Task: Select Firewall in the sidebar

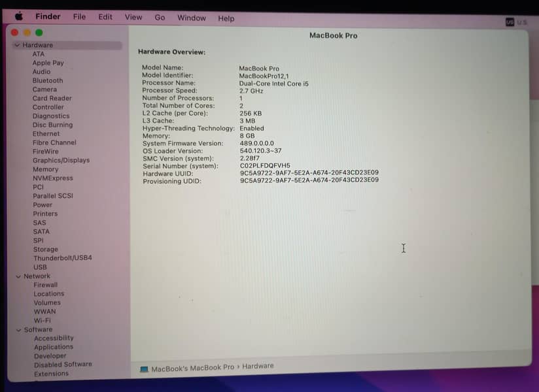Action: click(x=46, y=286)
